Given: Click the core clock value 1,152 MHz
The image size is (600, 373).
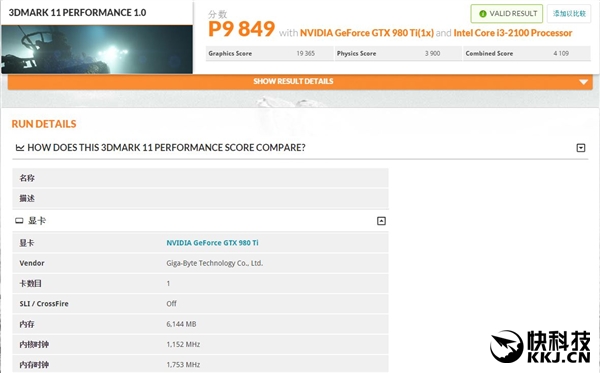Looking at the screenshot, I should tap(183, 344).
